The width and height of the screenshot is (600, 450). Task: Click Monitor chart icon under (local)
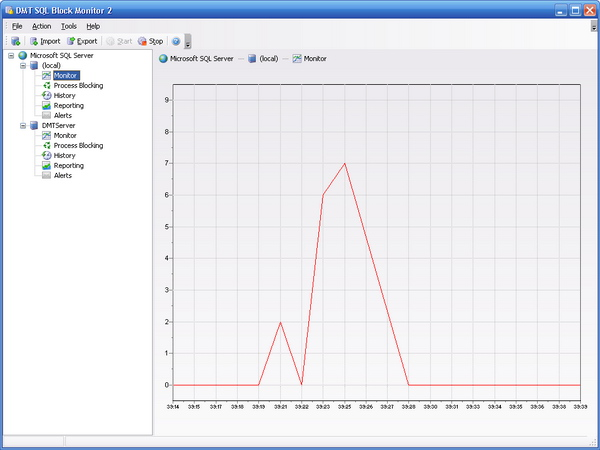click(x=46, y=75)
